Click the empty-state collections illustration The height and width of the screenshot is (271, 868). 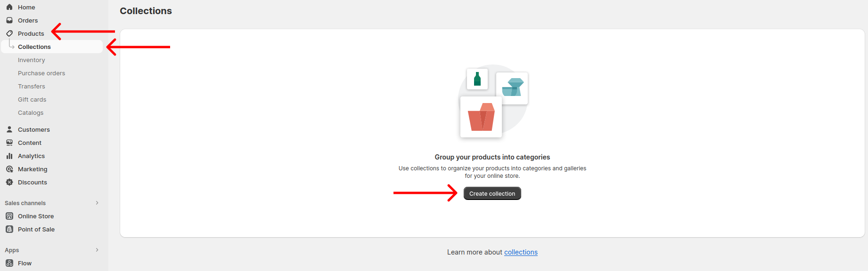[493, 102]
